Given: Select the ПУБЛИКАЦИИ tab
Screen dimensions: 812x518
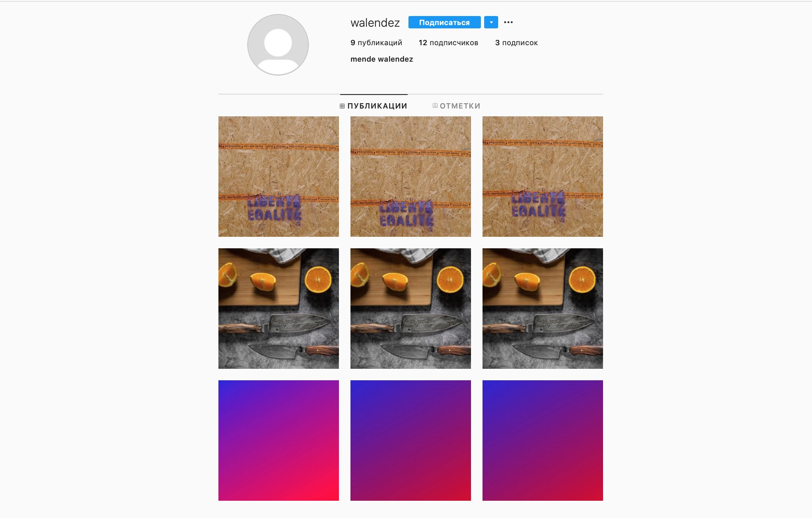Looking at the screenshot, I should coord(374,106).
